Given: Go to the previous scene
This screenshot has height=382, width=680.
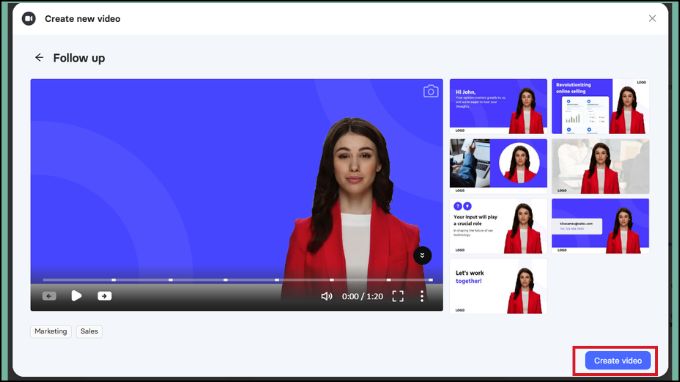Looking at the screenshot, I should point(49,296).
